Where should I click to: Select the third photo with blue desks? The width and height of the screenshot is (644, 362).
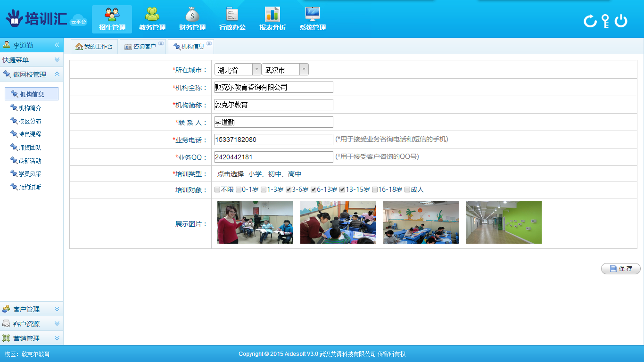(421, 222)
